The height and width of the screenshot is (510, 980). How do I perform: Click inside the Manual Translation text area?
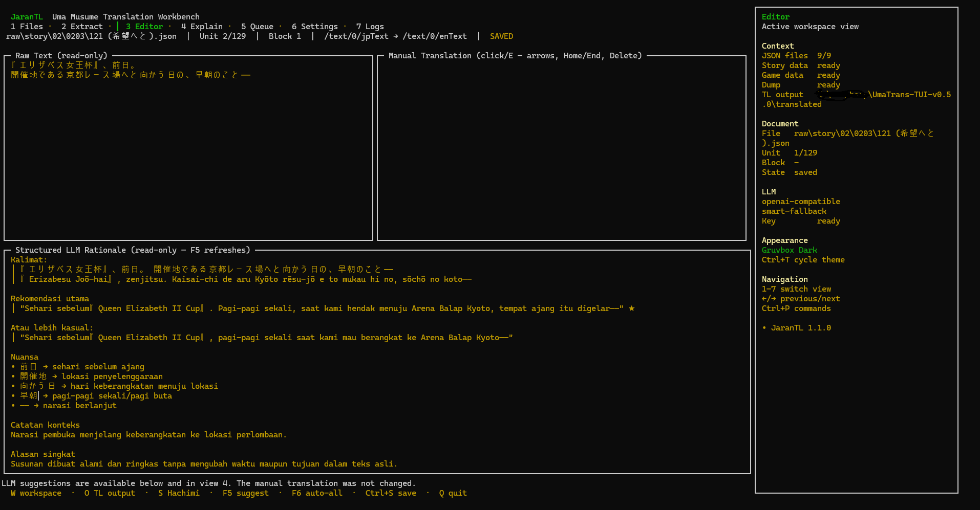(x=562, y=148)
